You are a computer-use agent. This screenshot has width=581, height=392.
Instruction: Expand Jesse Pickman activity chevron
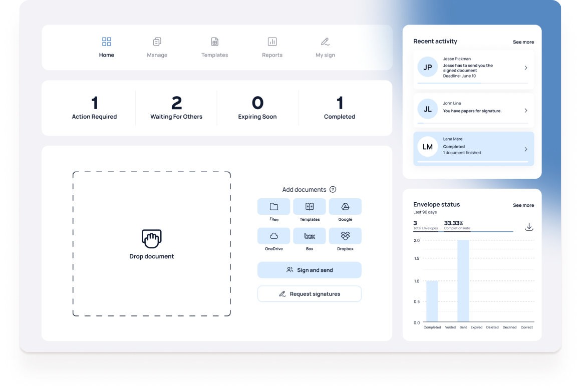[525, 68]
